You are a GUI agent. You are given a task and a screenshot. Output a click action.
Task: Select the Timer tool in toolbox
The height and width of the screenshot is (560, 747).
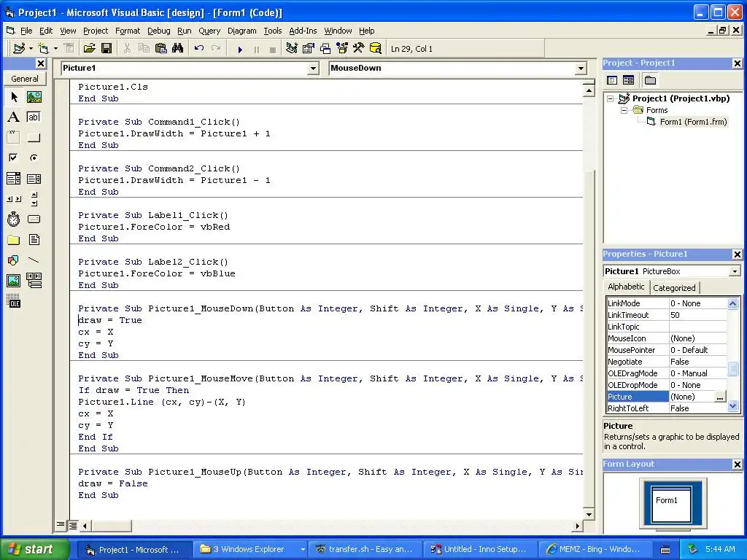(14, 219)
